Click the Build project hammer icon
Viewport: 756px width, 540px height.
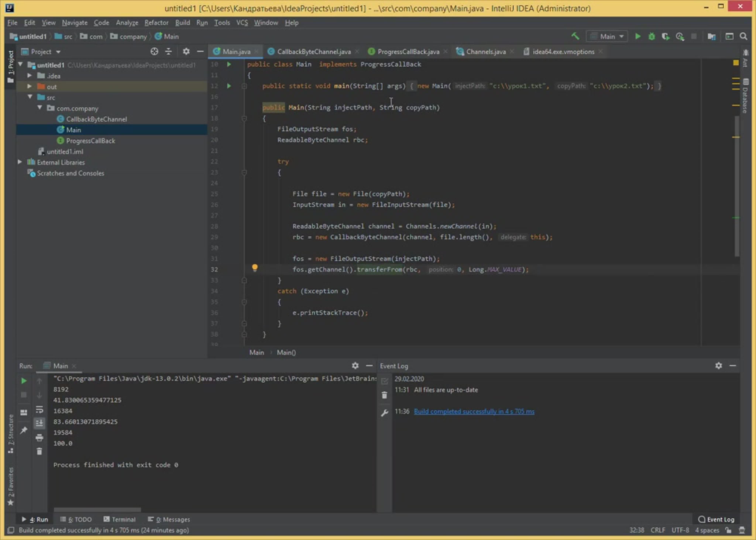(x=575, y=36)
